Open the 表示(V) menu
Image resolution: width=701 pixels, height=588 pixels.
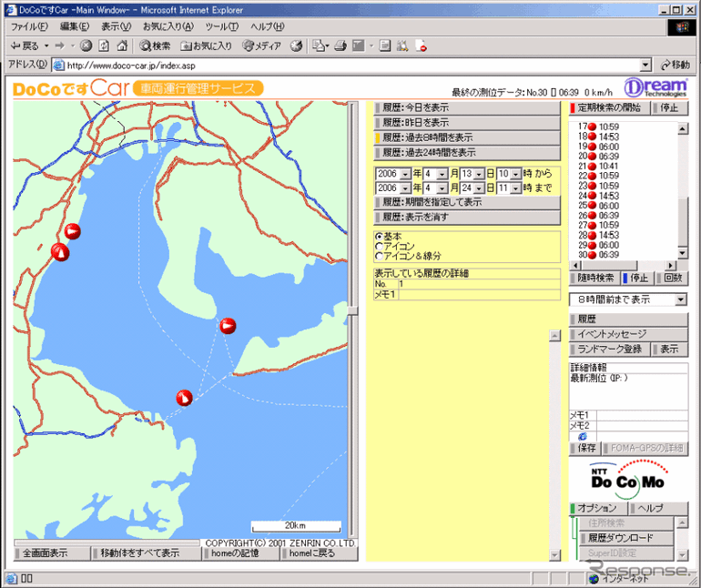116,26
